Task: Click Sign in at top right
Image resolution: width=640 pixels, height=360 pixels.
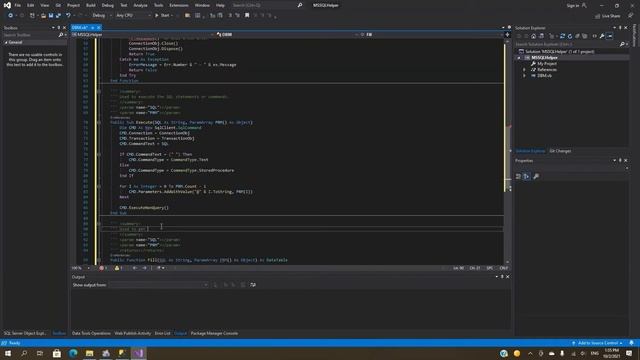Action: click(x=573, y=5)
